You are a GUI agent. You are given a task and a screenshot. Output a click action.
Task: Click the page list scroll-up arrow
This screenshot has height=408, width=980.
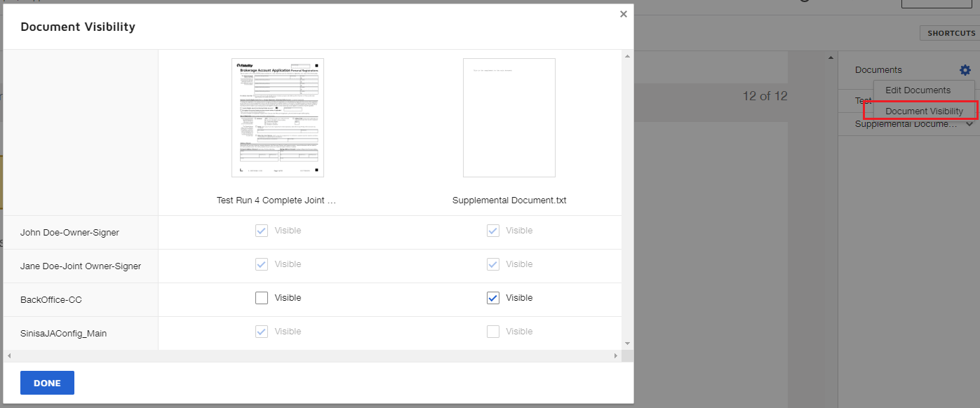[x=831, y=57]
